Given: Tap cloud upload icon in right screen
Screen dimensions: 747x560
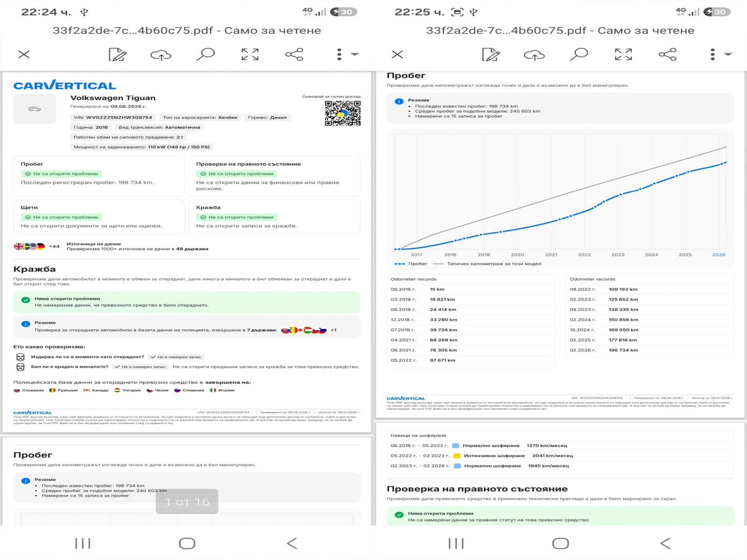Looking at the screenshot, I should (x=534, y=55).
